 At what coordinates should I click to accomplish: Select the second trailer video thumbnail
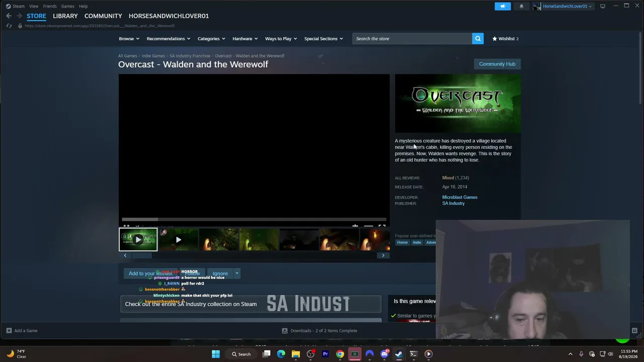coord(178,239)
